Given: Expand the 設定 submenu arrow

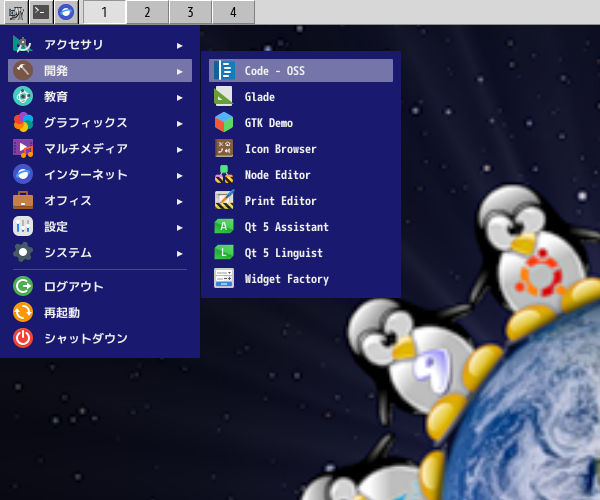Looking at the screenshot, I should coord(179,228).
